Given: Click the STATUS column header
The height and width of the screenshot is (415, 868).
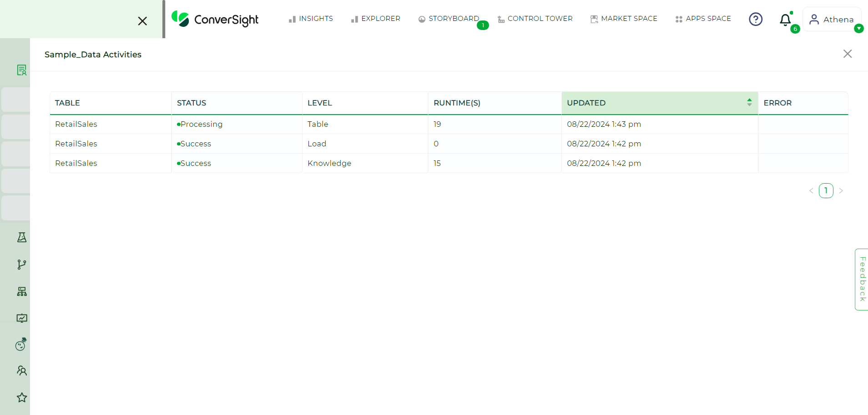Looking at the screenshot, I should [x=237, y=103].
